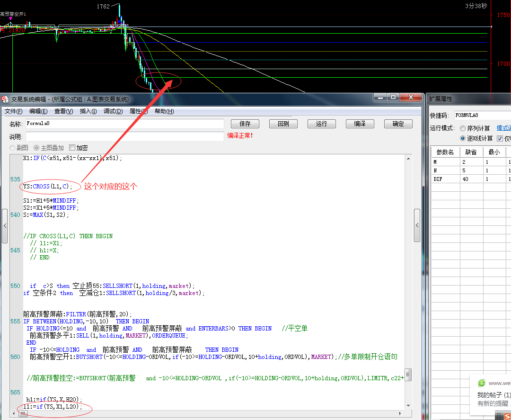Click the 回测 backtest button
The image size is (511, 420).
[283, 124]
